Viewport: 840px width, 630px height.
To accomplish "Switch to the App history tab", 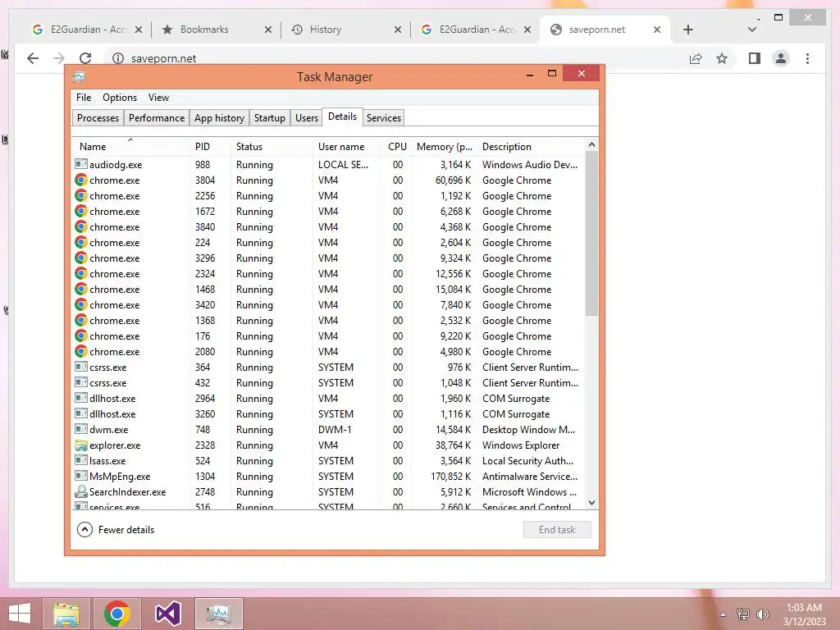I will coord(219,118).
